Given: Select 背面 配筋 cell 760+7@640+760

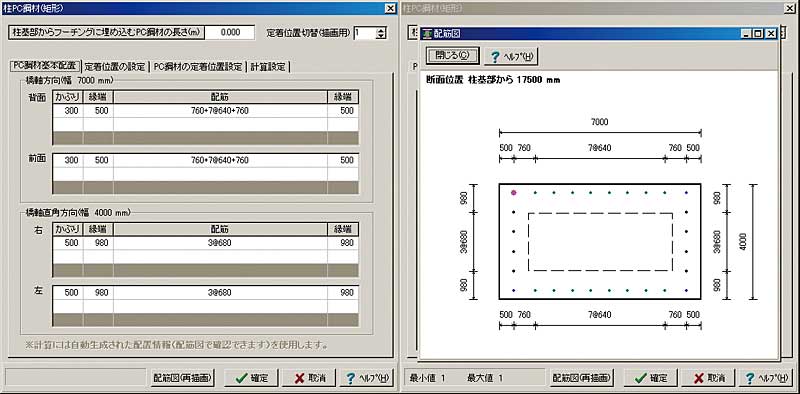Looking at the screenshot, I should (x=220, y=111).
